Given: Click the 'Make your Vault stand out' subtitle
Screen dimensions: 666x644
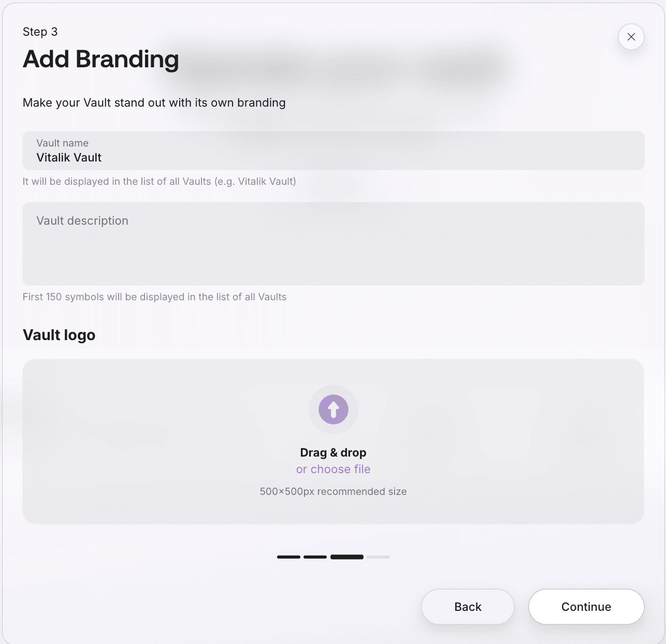Looking at the screenshot, I should pyautogui.click(x=154, y=103).
